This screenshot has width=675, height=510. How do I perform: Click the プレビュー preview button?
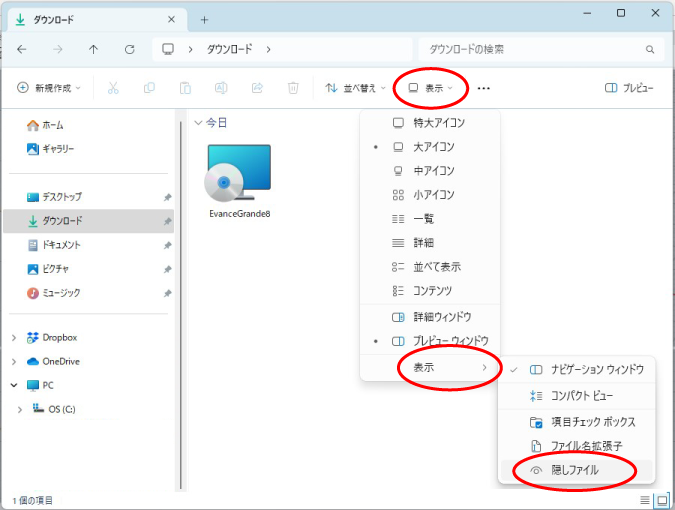click(629, 88)
